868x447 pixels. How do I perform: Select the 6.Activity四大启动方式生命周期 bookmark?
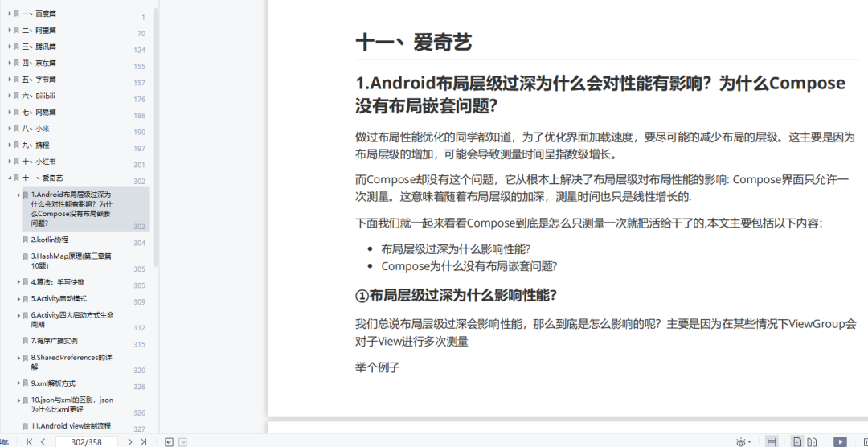(72, 320)
